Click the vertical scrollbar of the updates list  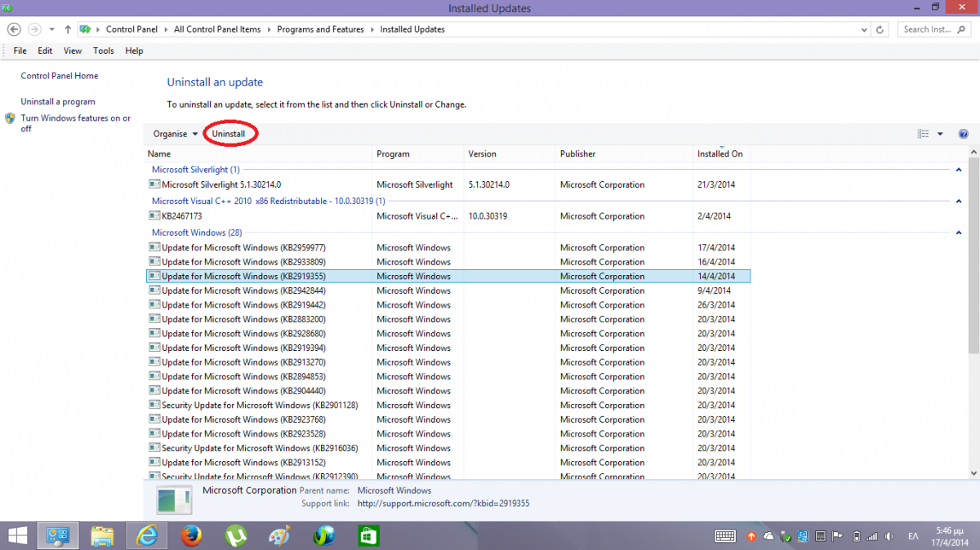point(973,257)
